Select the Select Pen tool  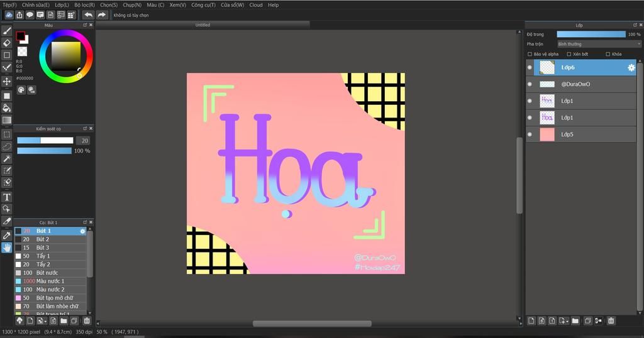pos(6,170)
